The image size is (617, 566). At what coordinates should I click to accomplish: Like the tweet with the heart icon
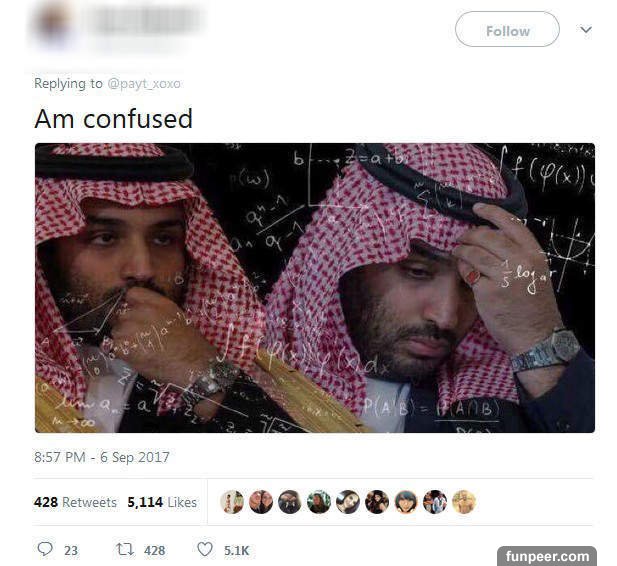click(x=205, y=549)
